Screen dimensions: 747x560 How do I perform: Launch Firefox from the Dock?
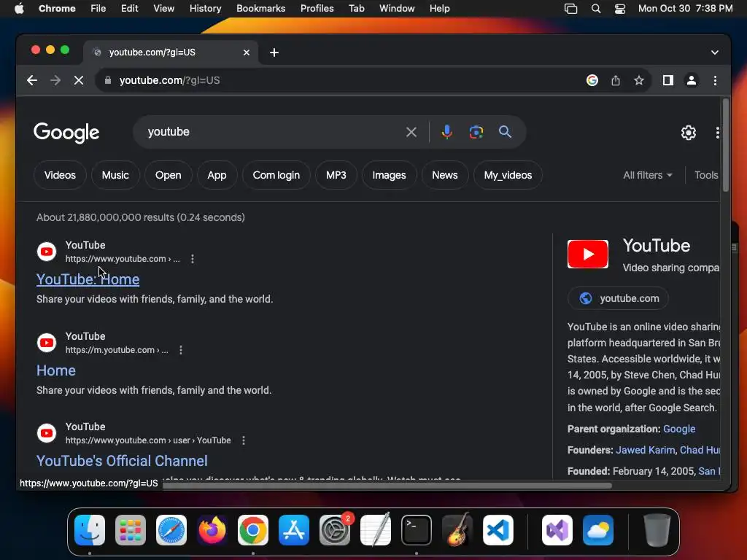212,530
